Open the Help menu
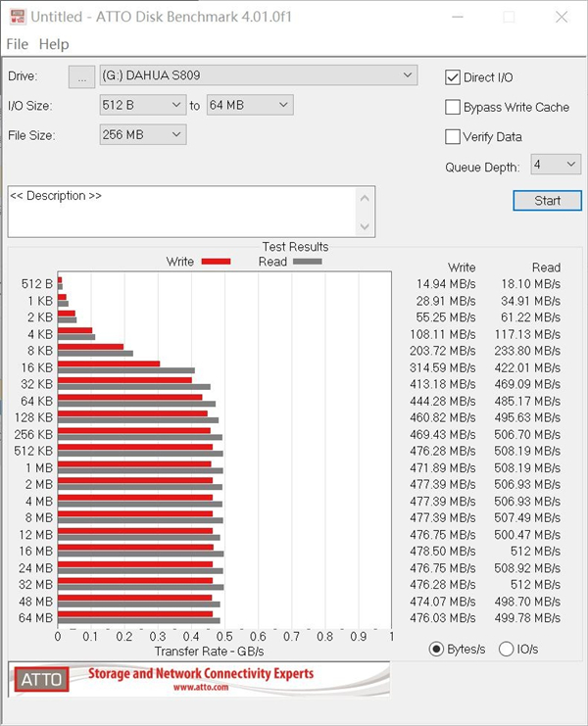 click(54, 44)
